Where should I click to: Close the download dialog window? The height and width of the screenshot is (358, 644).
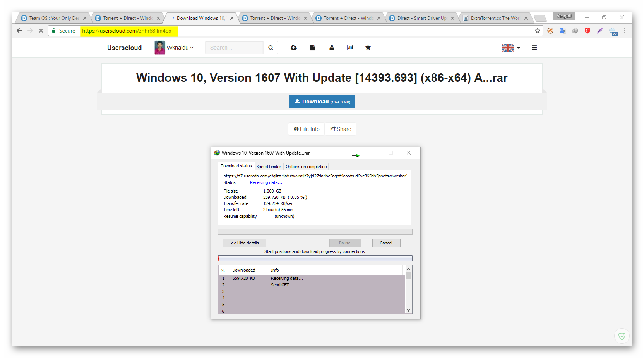[409, 153]
